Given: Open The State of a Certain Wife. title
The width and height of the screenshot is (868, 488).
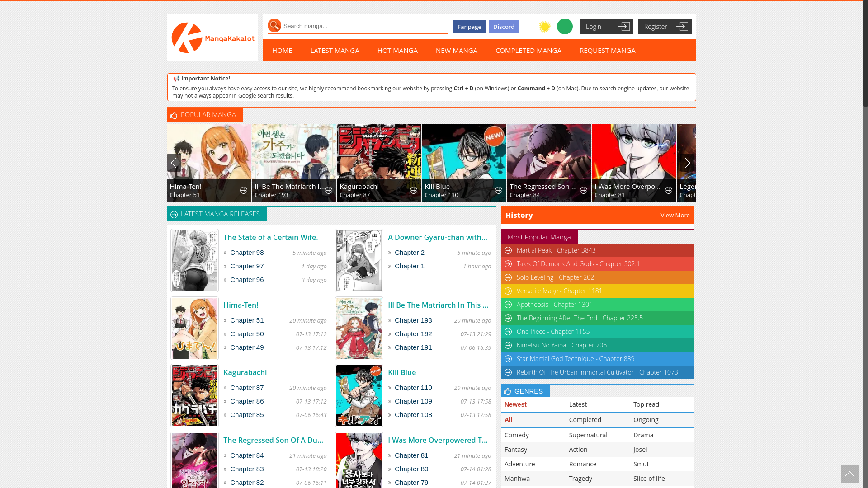Looking at the screenshot, I should point(271,237).
